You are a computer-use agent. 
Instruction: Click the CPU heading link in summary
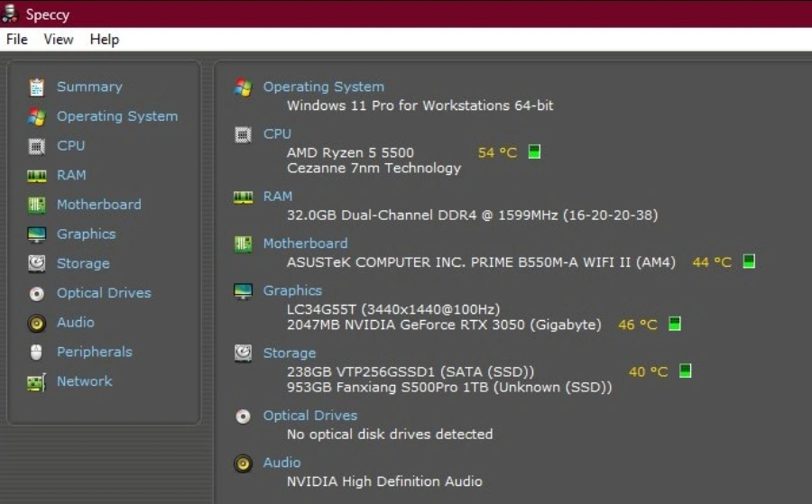tap(277, 133)
